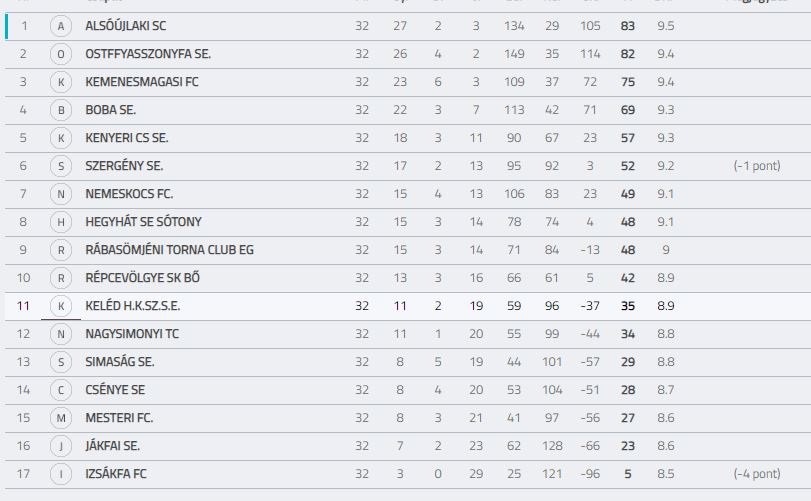Open Rábasömjéni Torna Club EG team link
Image resolution: width=811 pixels, height=501 pixels.
170,250
